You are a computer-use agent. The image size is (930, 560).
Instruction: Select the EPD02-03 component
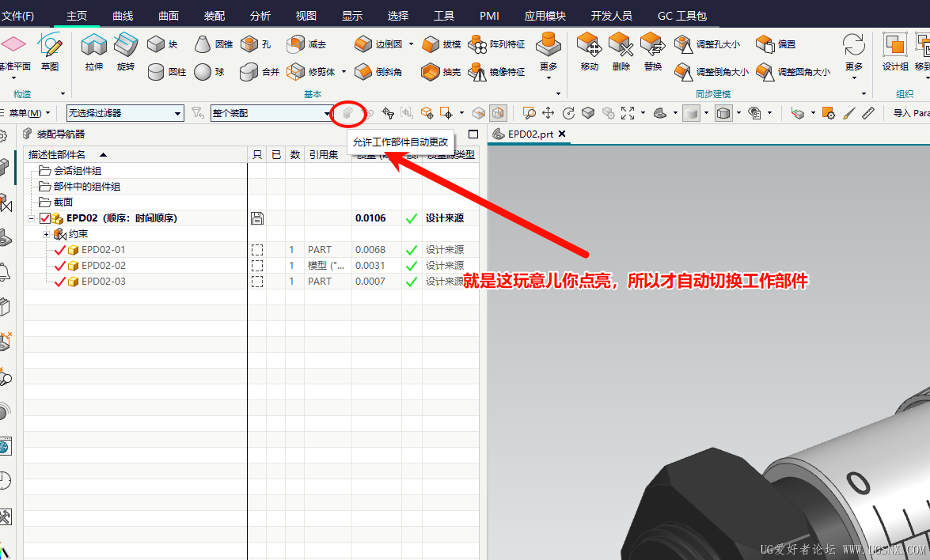tap(103, 282)
